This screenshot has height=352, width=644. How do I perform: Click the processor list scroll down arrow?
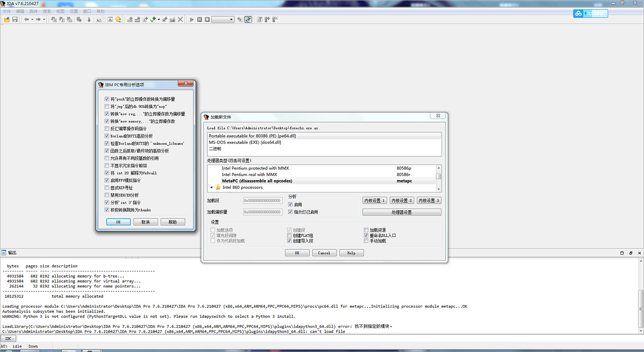438,189
